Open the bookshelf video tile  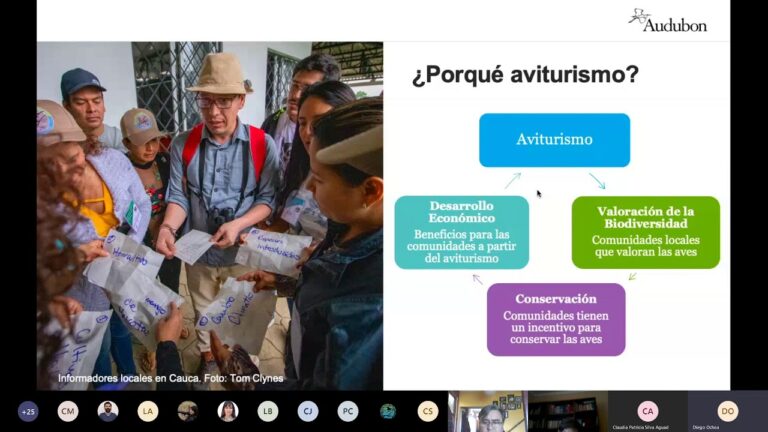[568, 411]
